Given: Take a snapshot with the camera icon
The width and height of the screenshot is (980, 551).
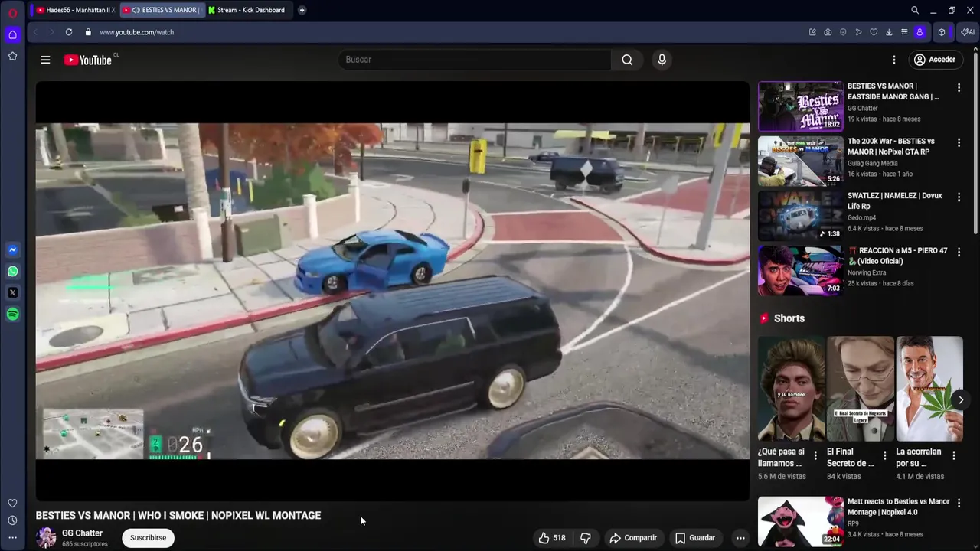Looking at the screenshot, I should (x=828, y=32).
